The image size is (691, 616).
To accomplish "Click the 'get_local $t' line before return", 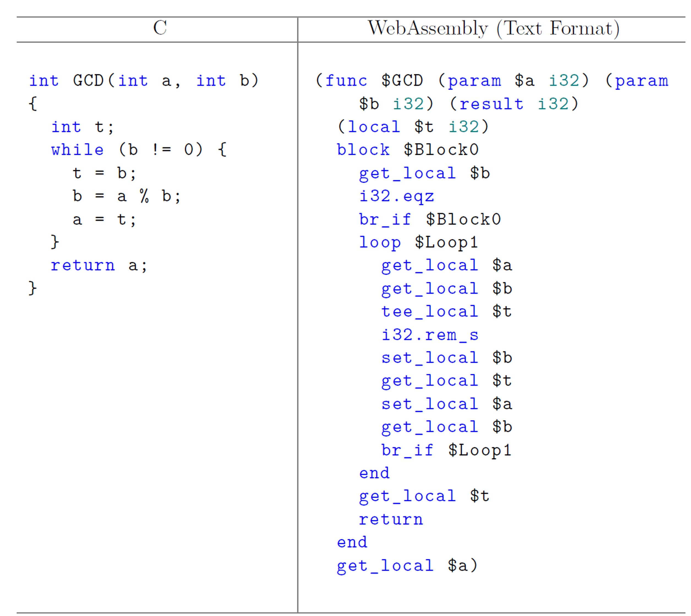I will click(424, 497).
